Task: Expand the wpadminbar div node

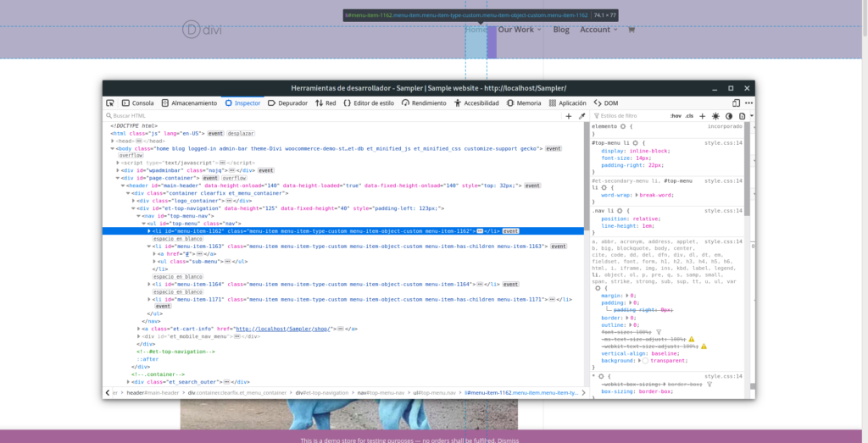Action: [117, 171]
